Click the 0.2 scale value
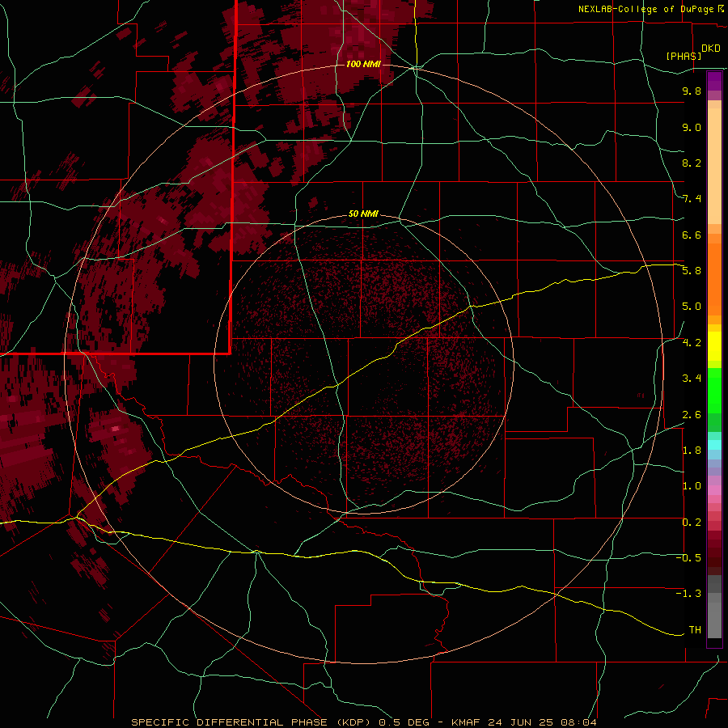Screen dimensions: 728x728 tap(692, 523)
